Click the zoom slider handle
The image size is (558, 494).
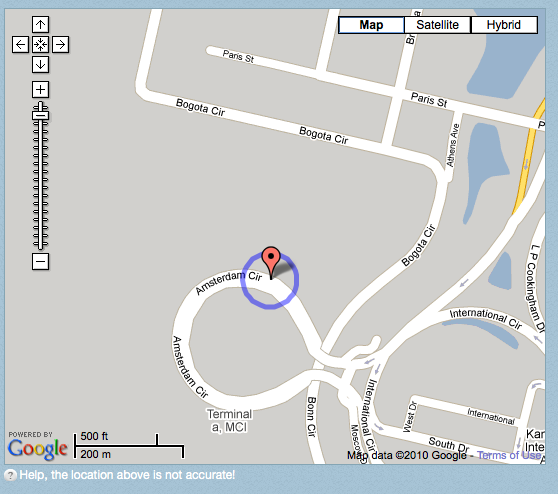40,115
